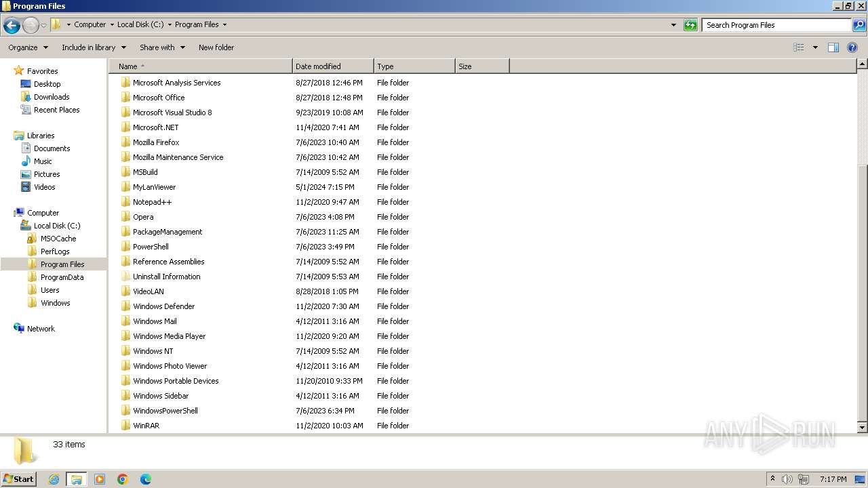Open the Organize menu

(x=28, y=47)
